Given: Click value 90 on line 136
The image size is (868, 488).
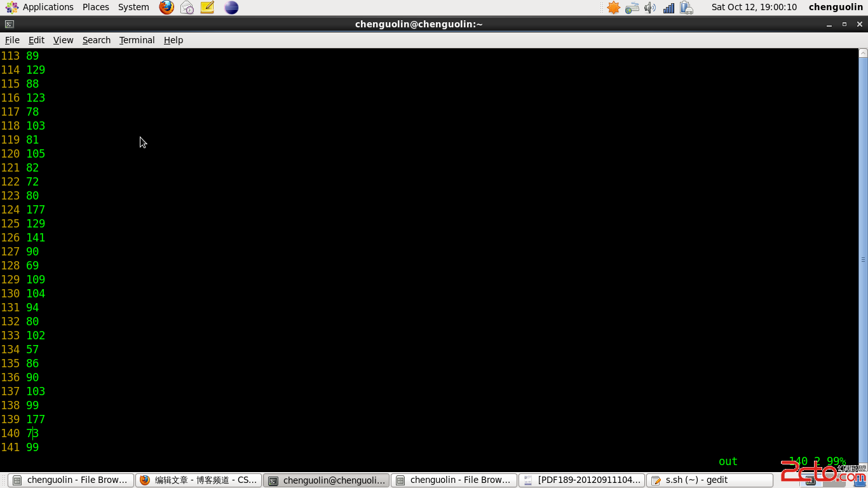Looking at the screenshot, I should 32,377.
